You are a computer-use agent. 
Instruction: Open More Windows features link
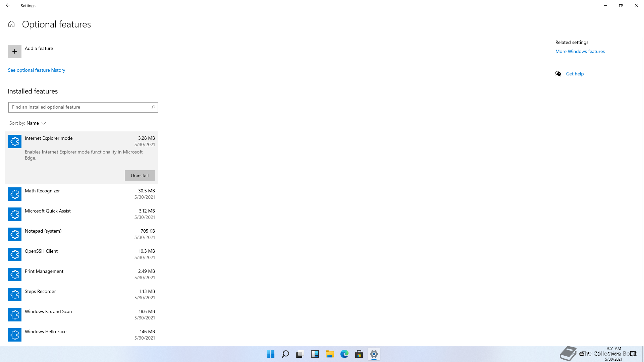(x=580, y=51)
